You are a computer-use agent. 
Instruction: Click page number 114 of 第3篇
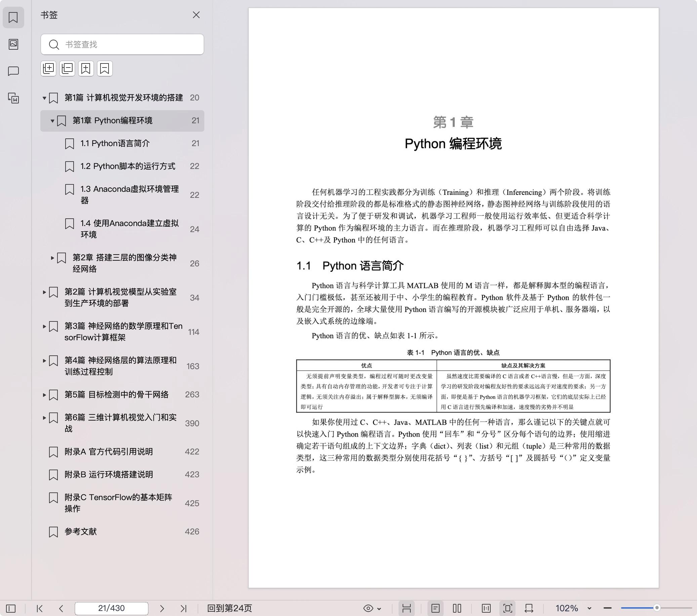coord(194,332)
